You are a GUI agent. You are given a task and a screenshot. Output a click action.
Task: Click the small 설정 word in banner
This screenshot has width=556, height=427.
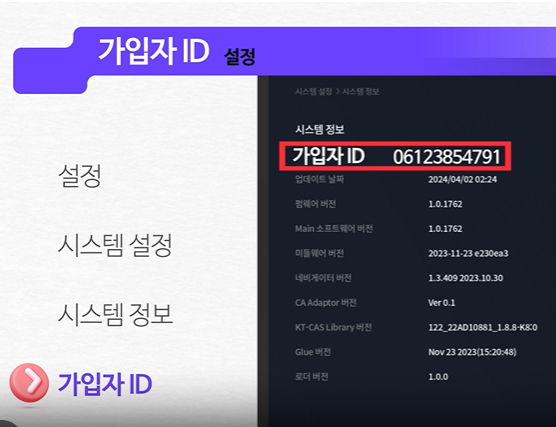(x=240, y=56)
